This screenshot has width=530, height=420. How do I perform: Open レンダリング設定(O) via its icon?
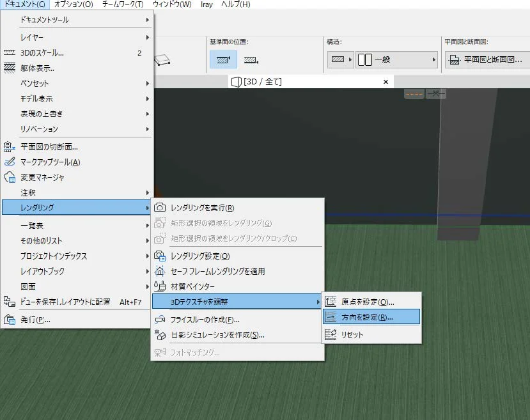point(160,256)
